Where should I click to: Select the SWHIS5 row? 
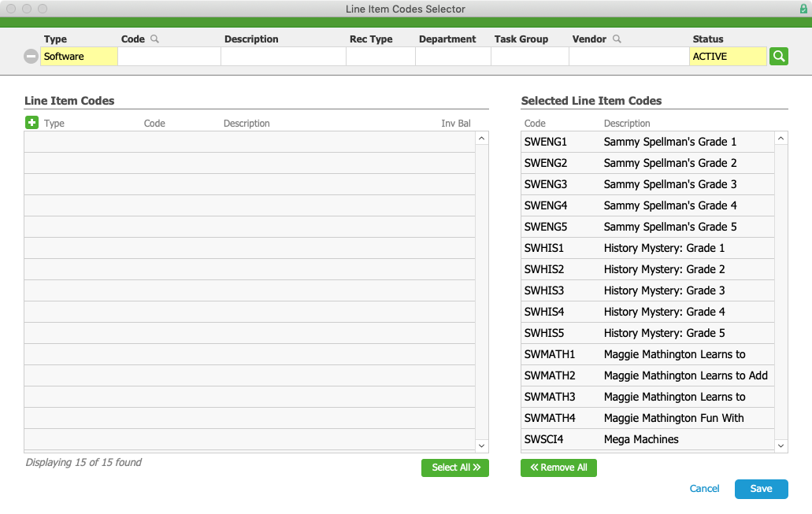647,333
